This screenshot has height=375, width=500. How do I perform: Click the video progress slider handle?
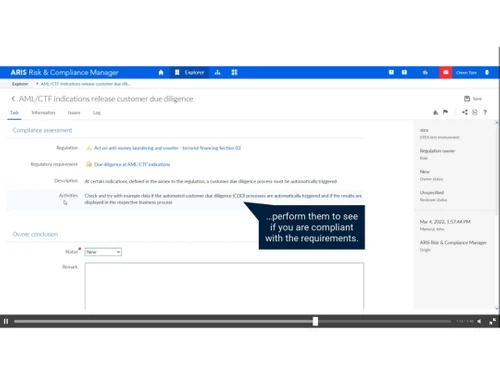tap(315, 321)
